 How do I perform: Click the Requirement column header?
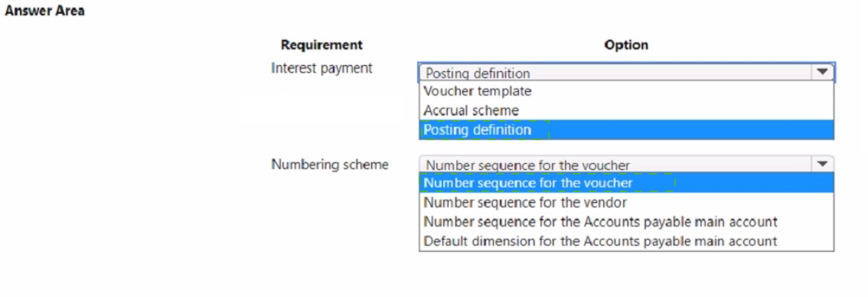pyautogui.click(x=321, y=45)
